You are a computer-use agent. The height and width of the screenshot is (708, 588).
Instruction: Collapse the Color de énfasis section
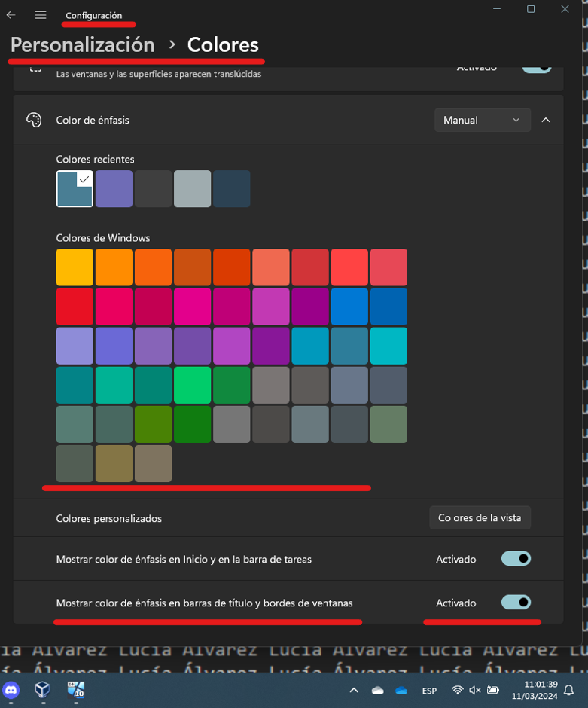click(x=546, y=120)
